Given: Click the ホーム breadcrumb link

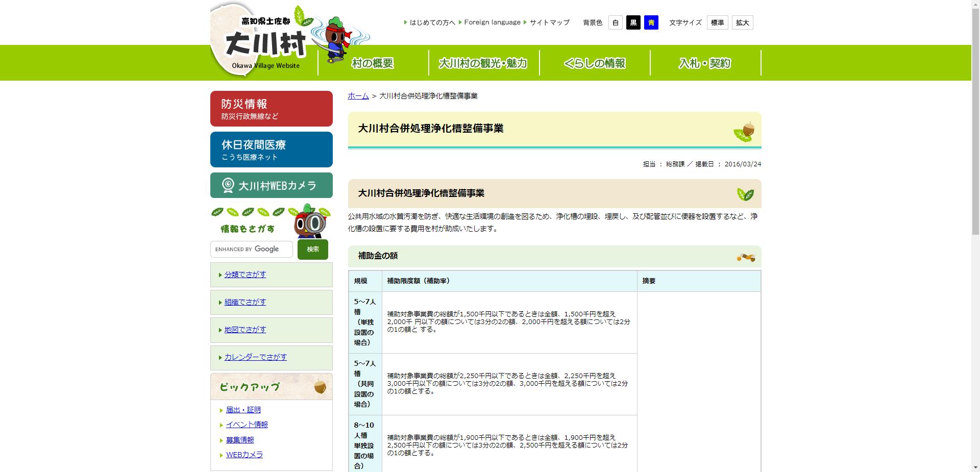Looking at the screenshot, I should (x=358, y=96).
